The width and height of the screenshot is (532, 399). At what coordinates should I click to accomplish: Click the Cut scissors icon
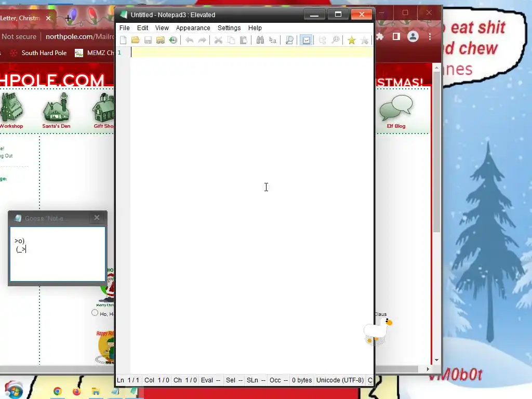pyautogui.click(x=218, y=40)
